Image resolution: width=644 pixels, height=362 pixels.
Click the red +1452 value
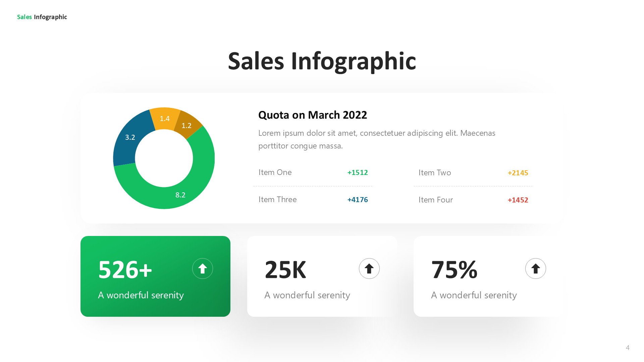pyautogui.click(x=518, y=200)
